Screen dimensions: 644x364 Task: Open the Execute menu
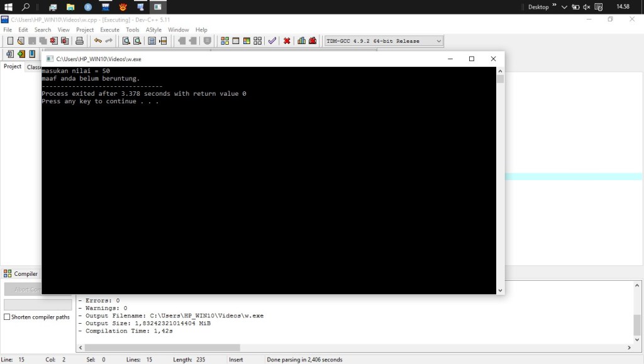click(109, 30)
